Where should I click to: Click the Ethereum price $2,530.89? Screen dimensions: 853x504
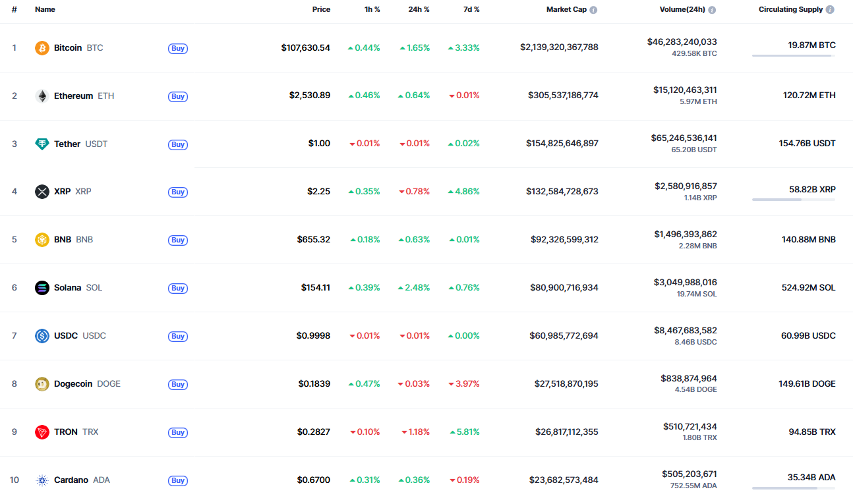point(310,96)
